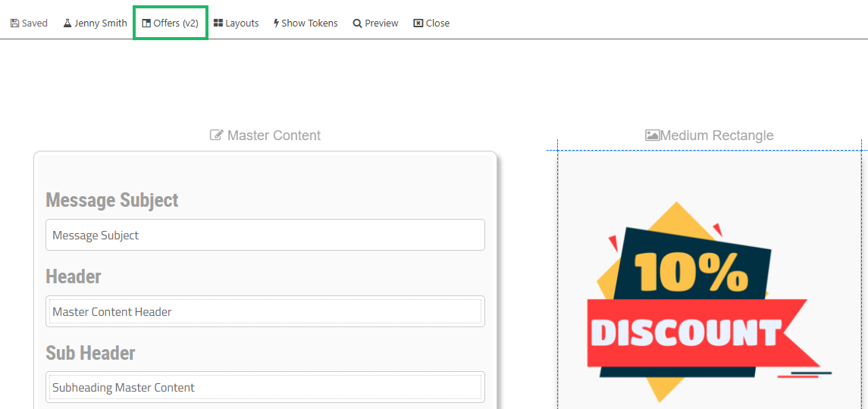Screen dimensions: 868x409
Task: Click the Preview magnifying glass icon
Action: pos(357,23)
